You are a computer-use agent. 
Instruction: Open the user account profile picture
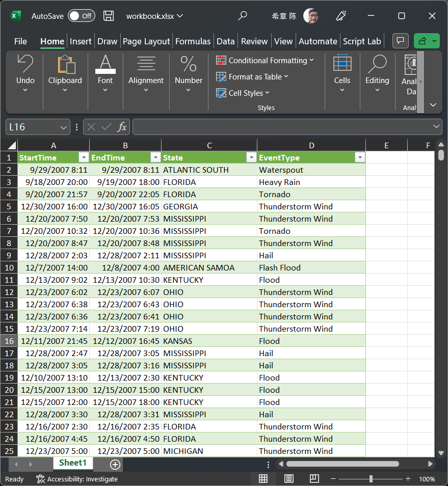[x=311, y=16]
